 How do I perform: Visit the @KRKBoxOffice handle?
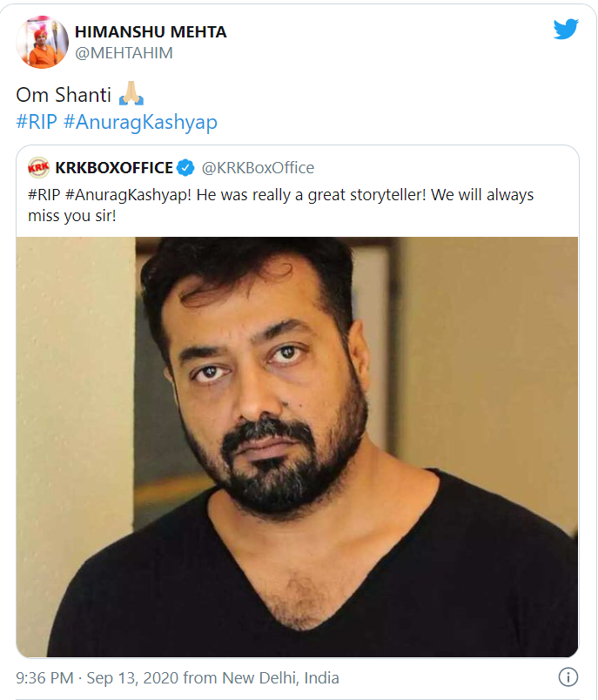pos(258,168)
